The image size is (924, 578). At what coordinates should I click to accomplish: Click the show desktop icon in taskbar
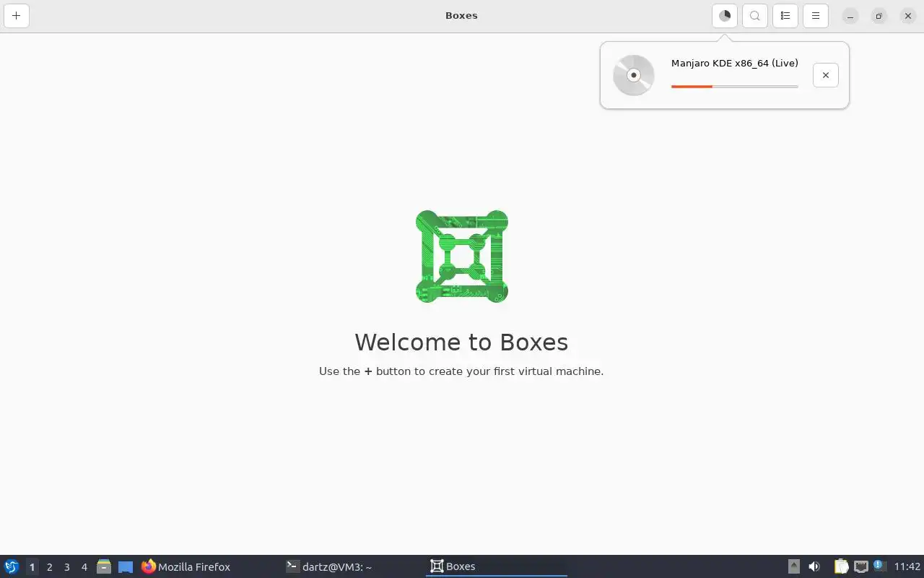[x=126, y=567]
